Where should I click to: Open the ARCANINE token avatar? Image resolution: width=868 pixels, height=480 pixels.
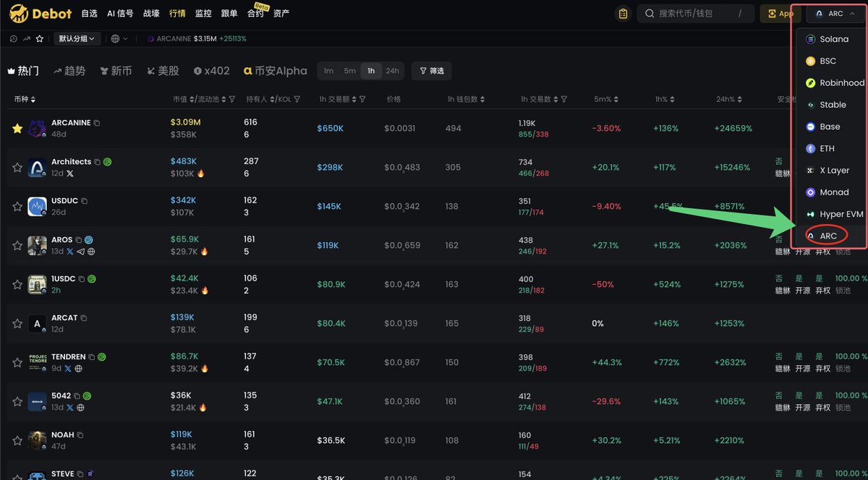pos(37,129)
